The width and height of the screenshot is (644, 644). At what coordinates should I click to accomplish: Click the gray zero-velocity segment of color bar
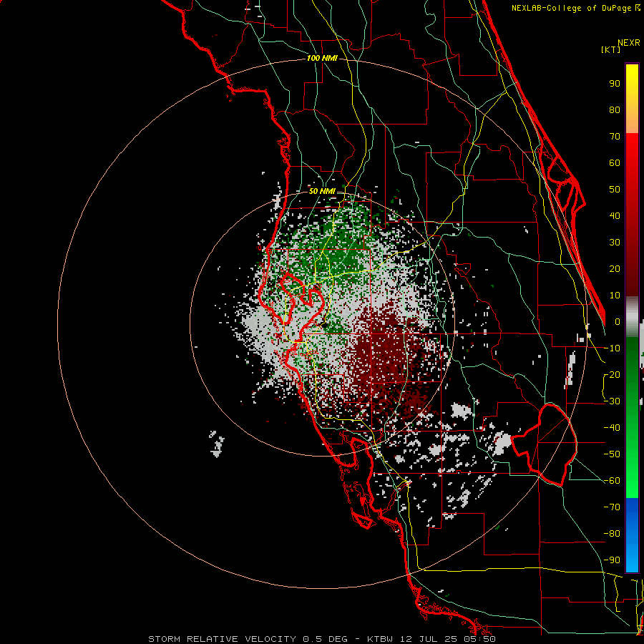632,317
